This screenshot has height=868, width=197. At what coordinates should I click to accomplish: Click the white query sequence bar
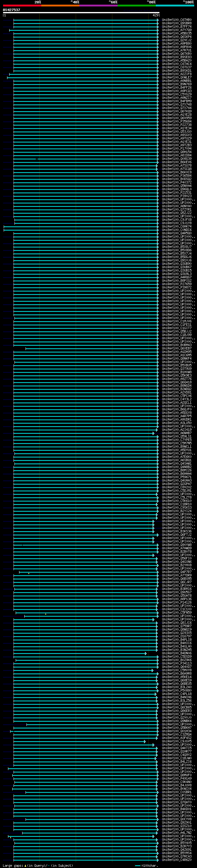(x=81, y=12)
